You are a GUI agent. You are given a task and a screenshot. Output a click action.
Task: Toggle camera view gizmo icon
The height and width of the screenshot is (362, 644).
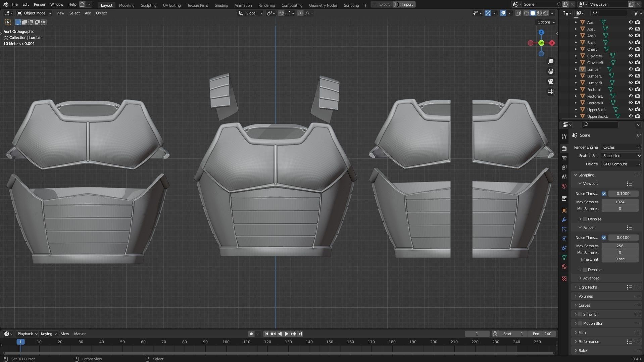point(551,82)
